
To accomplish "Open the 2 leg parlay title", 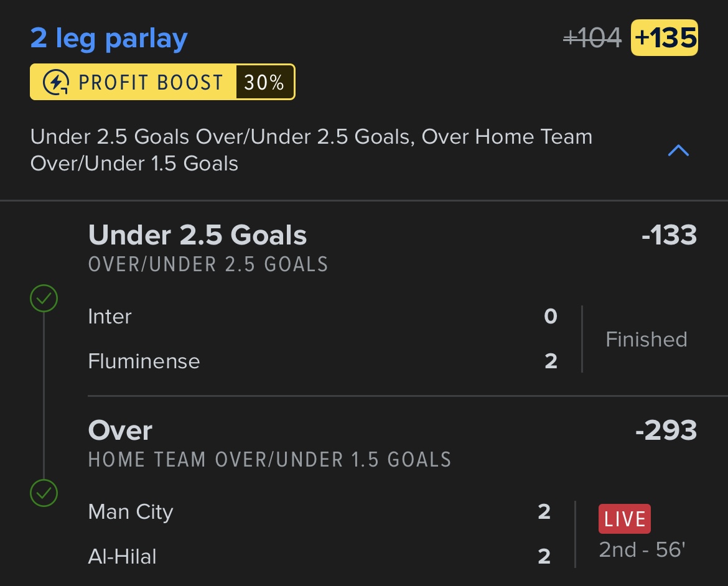I will pos(109,39).
